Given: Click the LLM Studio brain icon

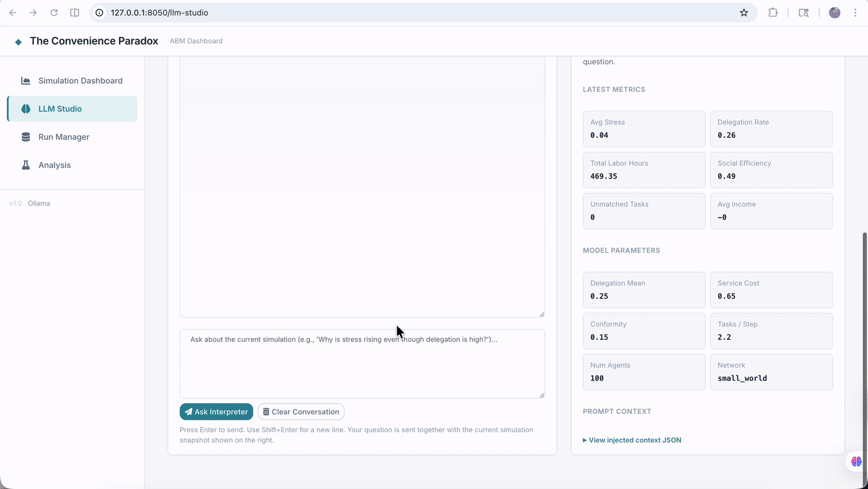Looking at the screenshot, I should [26, 109].
